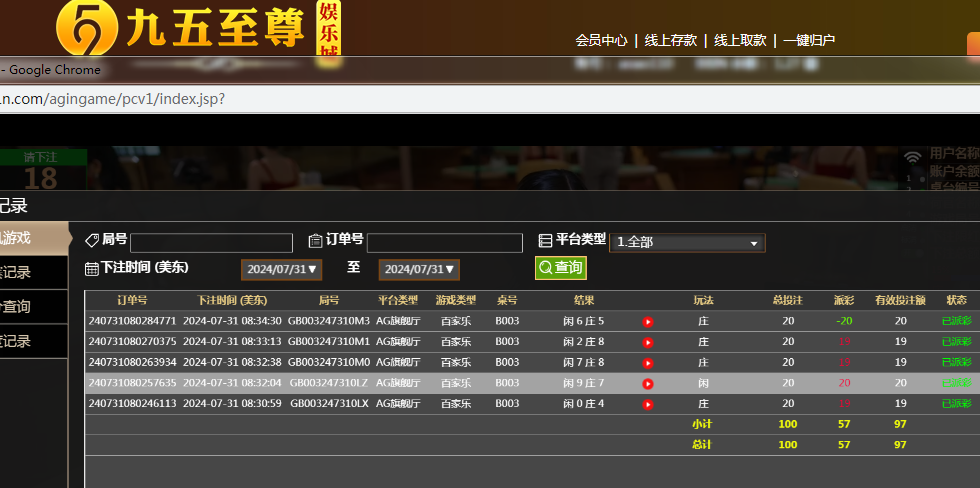The image size is (980, 488).
Task: Expand the end date picker after 至
Action: pos(419,269)
